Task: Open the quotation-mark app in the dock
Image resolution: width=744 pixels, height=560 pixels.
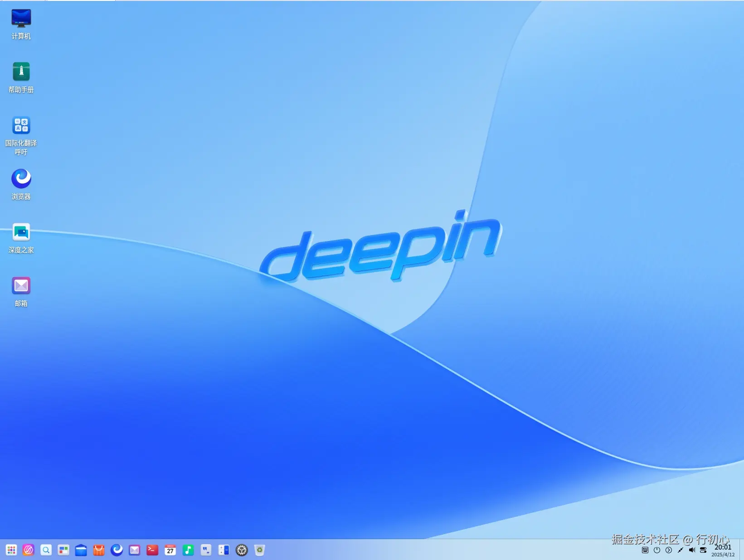Action: [206, 550]
